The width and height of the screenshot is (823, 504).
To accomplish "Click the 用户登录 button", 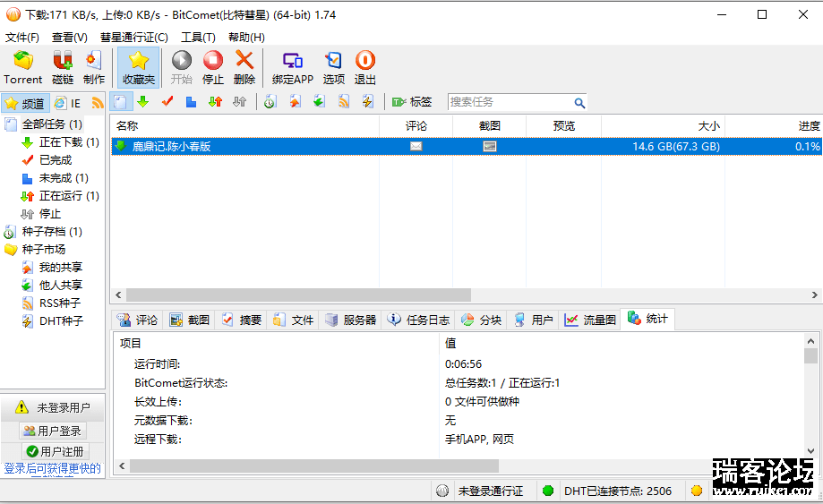I will tap(53, 431).
